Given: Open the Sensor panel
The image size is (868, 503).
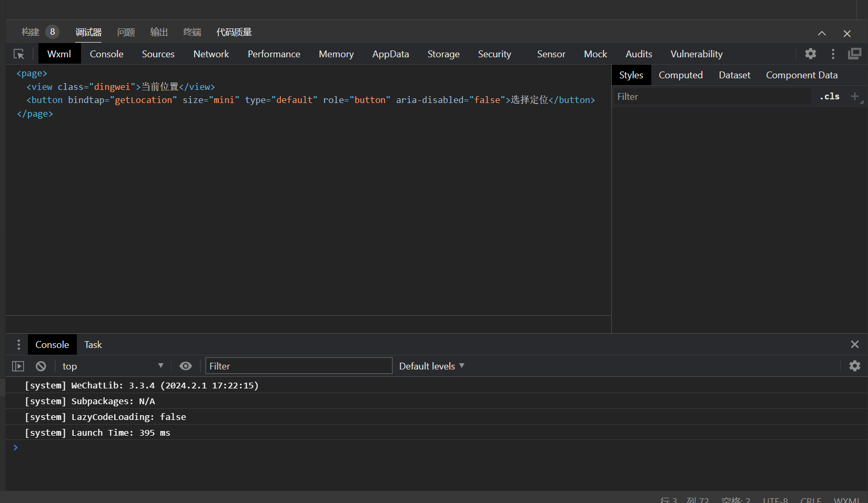Looking at the screenshot, I should point(551,54).
